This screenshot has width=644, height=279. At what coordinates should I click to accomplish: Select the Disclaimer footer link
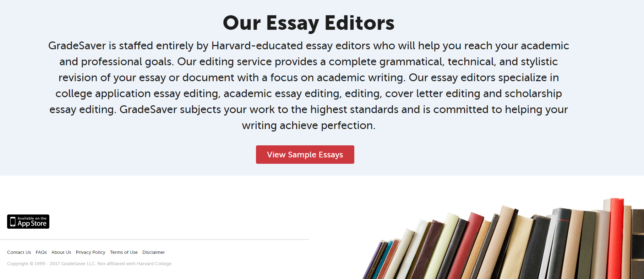tap(154, 252)
